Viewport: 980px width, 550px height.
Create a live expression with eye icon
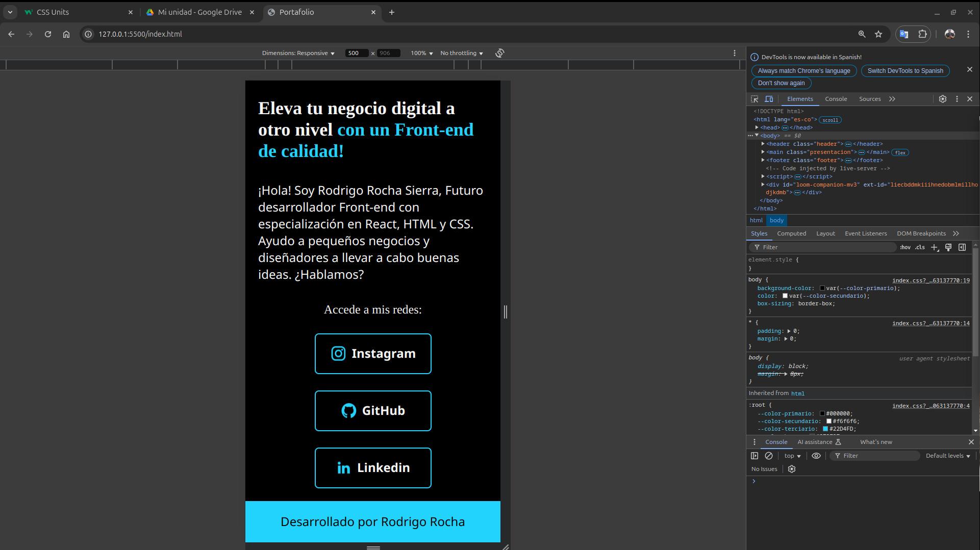(x=816, y=456)
